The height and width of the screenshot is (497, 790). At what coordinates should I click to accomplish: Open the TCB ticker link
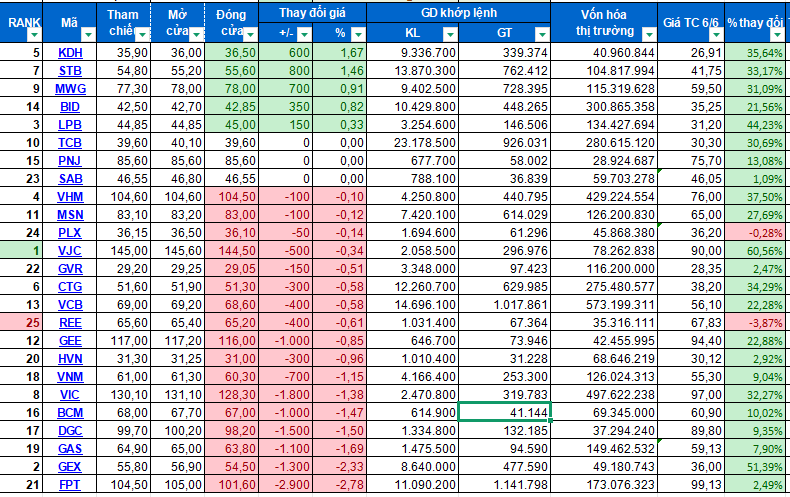(x=70, y=143)
